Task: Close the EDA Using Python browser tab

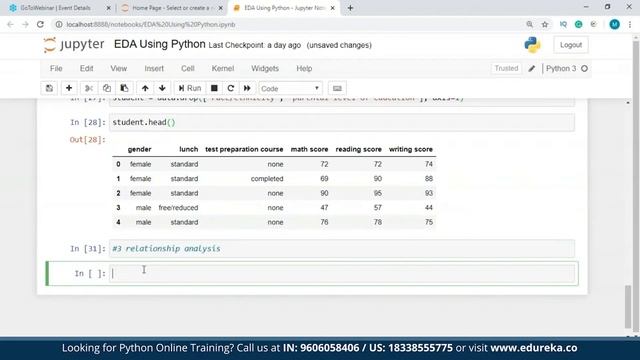Action: point(332,8)
